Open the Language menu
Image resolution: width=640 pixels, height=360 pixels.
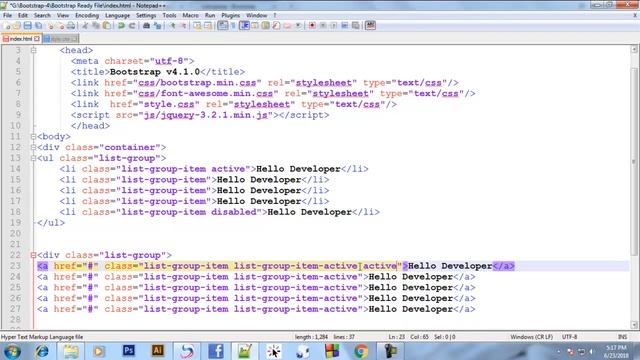tap(117, 16)
